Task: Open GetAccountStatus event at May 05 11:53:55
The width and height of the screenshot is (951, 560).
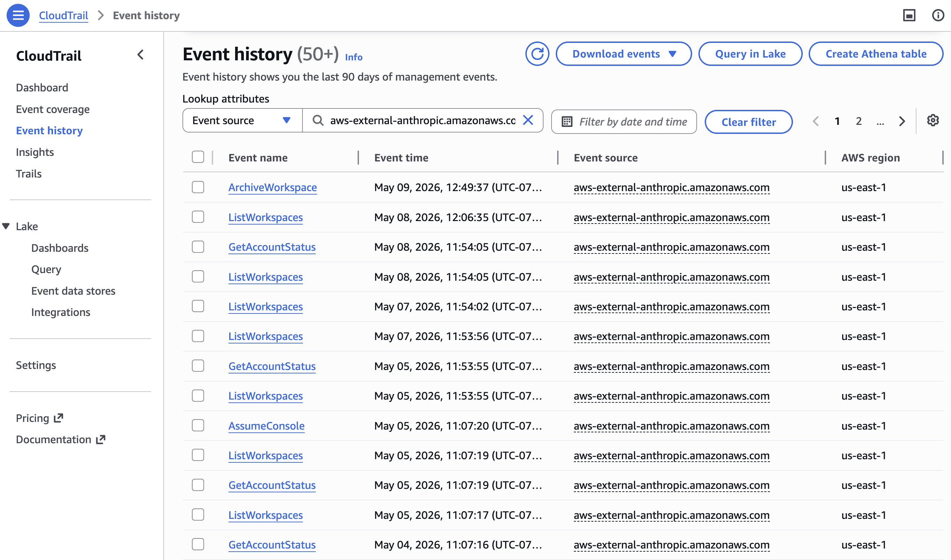Action: (x=272, y=366)
